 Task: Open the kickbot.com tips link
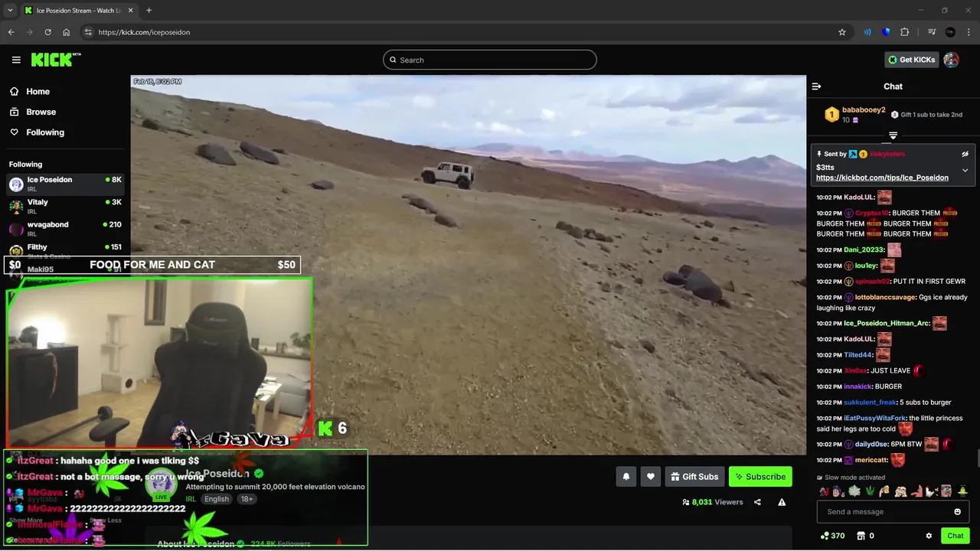click(x=882, y=178)
